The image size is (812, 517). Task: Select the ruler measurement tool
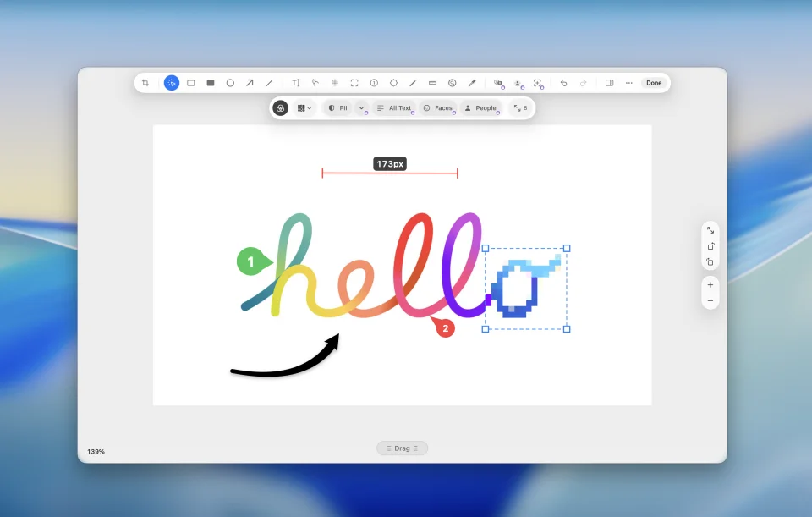[x=433, y=83]
